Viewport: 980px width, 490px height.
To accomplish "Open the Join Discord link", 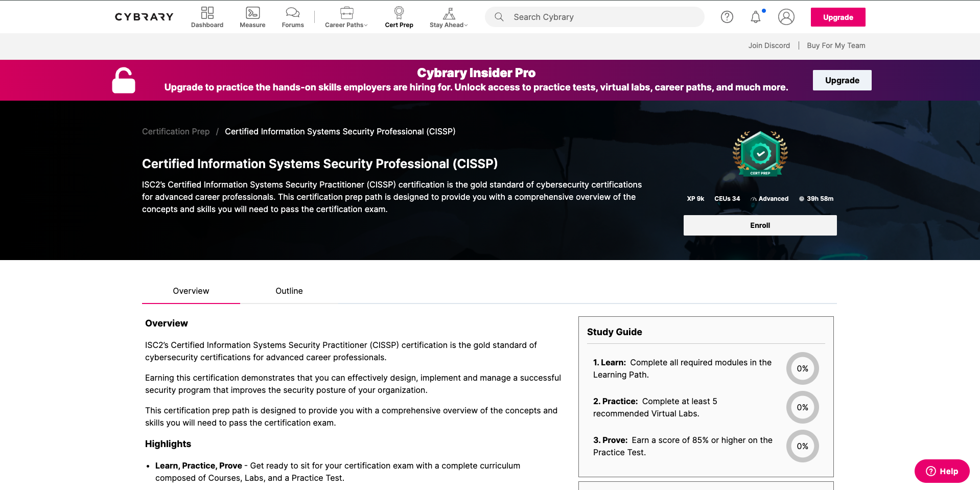I will [769, 45].
